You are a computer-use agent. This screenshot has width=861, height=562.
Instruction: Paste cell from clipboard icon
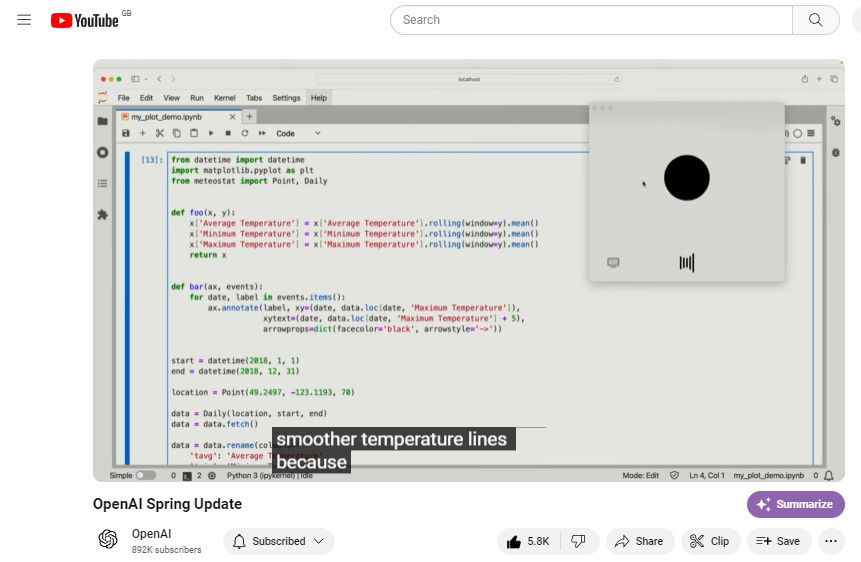point(194,133)
